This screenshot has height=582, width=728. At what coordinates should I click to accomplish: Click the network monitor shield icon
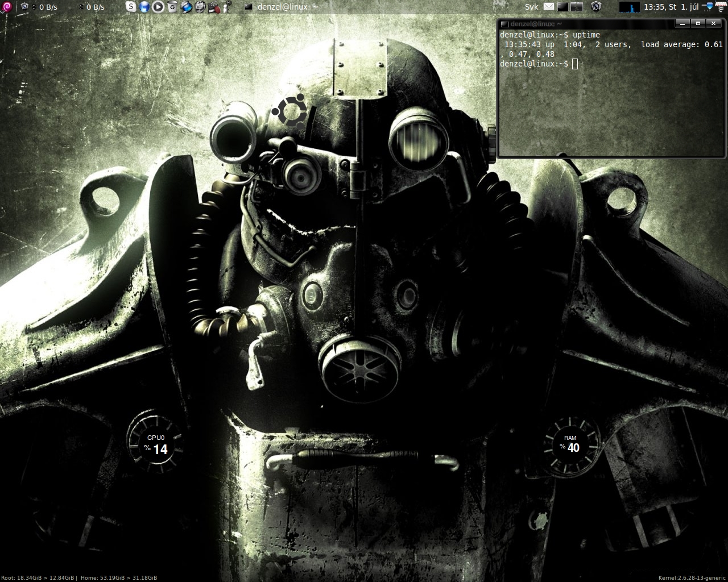click(x=24, y=7)
